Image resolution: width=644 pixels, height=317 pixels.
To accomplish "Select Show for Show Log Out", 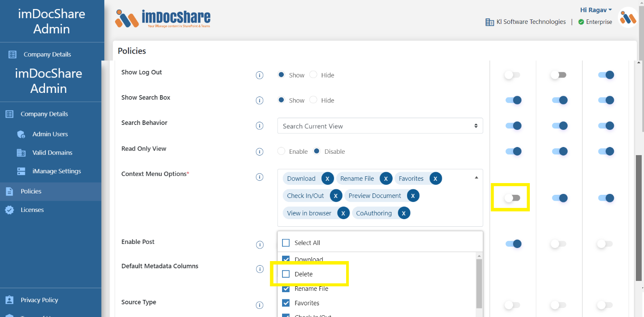I will coord(281,75).
